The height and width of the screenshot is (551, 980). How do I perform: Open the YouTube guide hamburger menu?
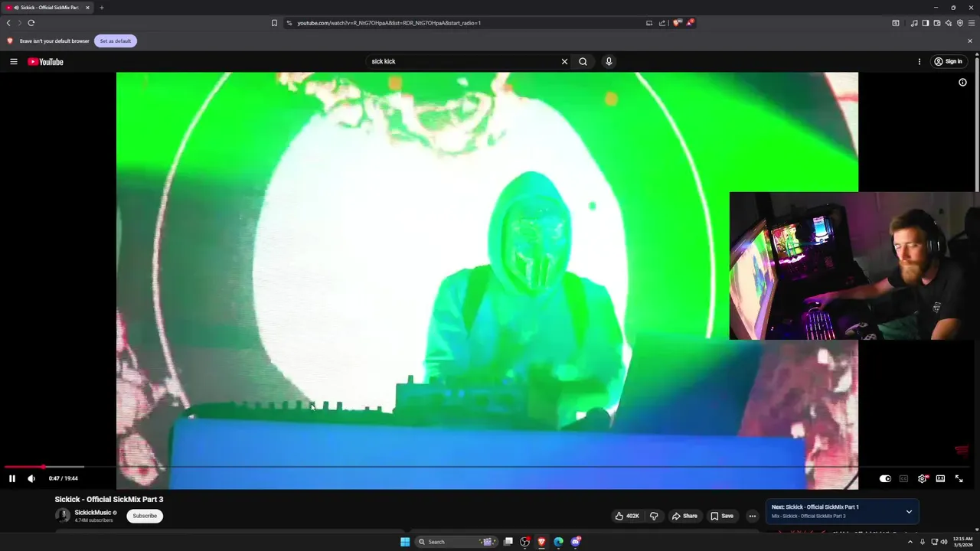coord(13,61)
